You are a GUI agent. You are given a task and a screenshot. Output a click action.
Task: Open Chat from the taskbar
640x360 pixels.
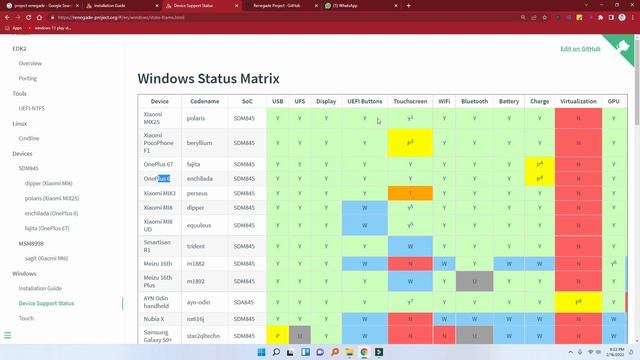tap(320, 352)
